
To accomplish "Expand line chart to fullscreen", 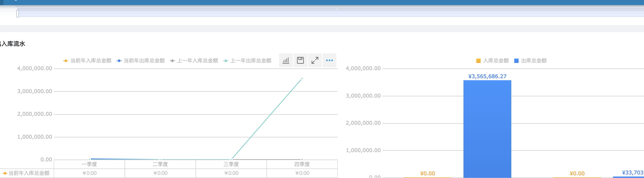I will [x=315, y=60].
